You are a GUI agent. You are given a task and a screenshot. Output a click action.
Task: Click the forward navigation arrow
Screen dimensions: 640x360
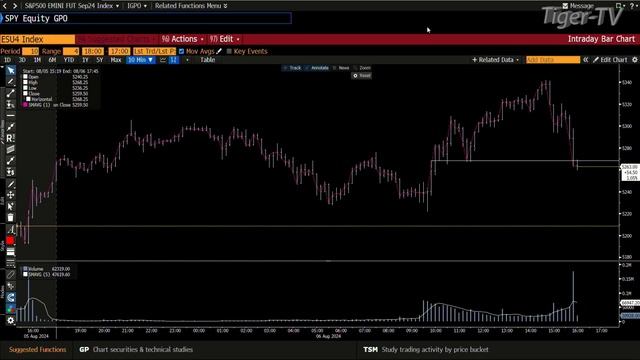[15, 6]
